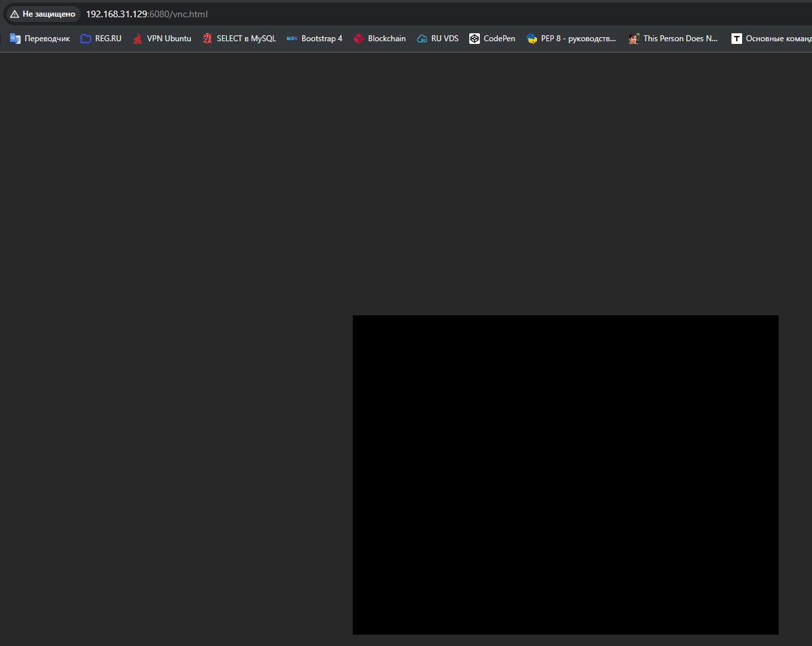Viewport: 812px width, 646px height.
Task: Click the red VPN Ubuntu favicon
Action: (138, 39)
